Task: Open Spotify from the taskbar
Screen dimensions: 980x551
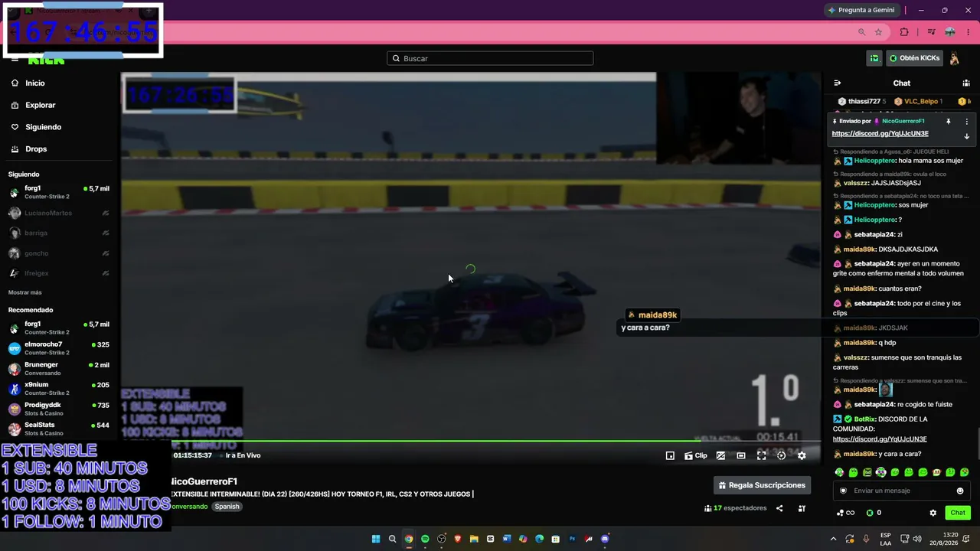Action: pos(425,539)
